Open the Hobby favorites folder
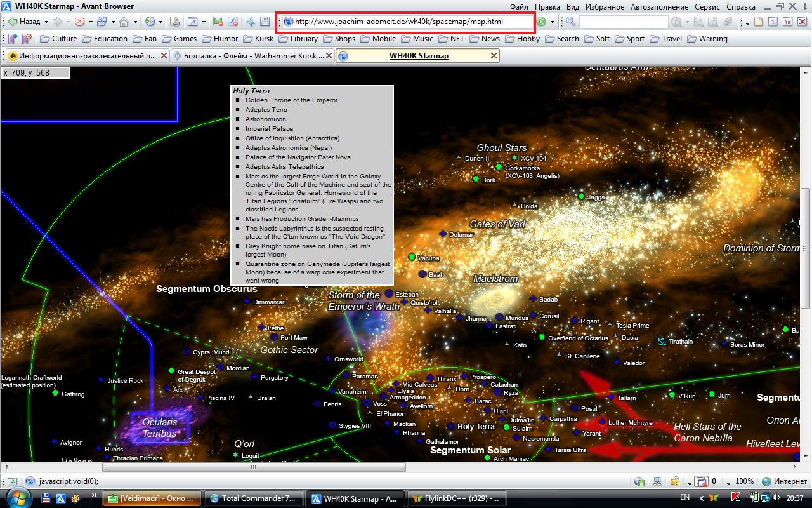812x508 pixels. 522,39
